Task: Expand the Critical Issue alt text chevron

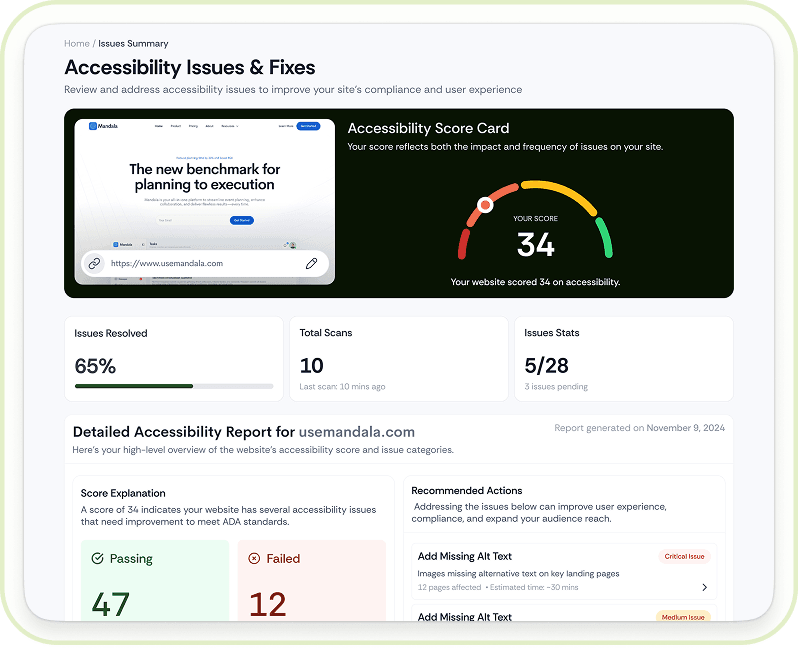Action: (705, 587)
